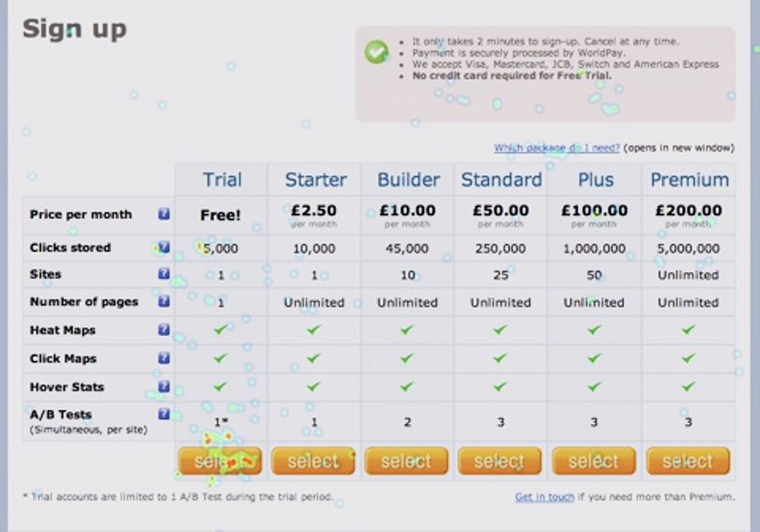Open A/B Tests help icon
The image size is (760, 532).
(164, 415)
